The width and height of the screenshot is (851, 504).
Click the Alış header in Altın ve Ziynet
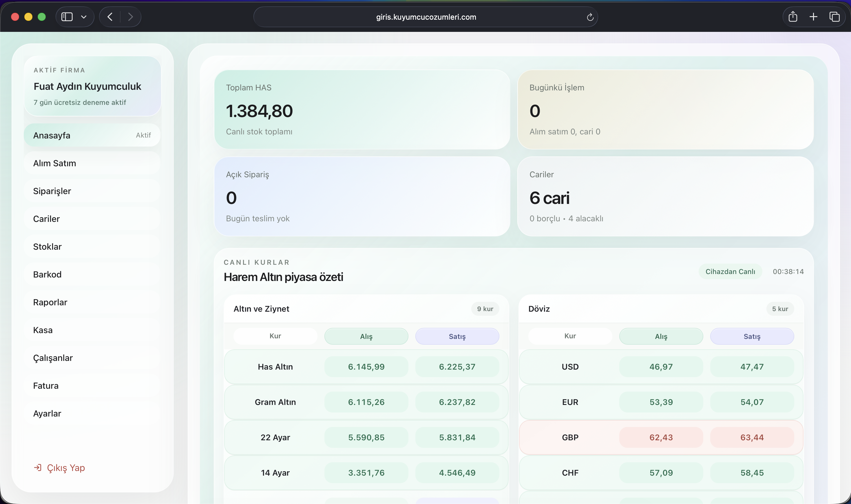point(366,336)
